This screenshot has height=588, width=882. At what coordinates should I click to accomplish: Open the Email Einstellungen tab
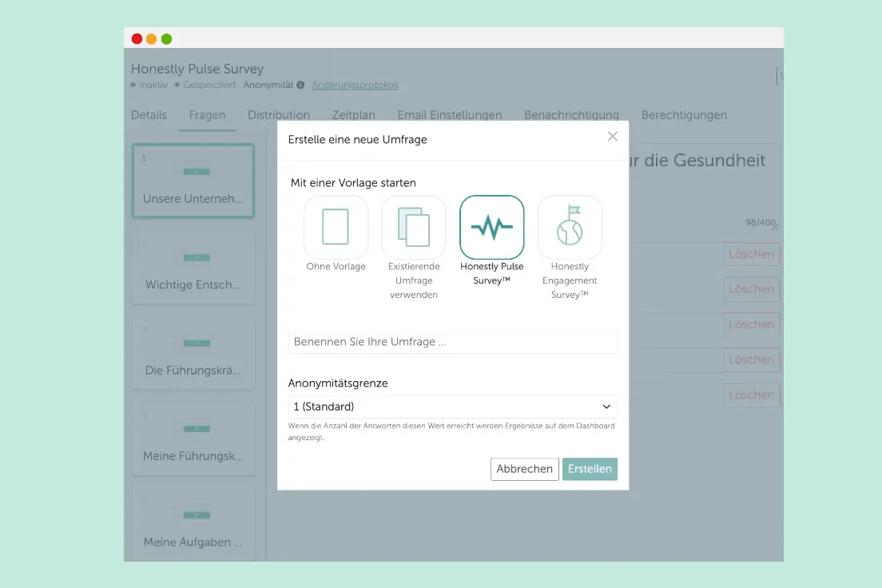(x=450, y=115)
